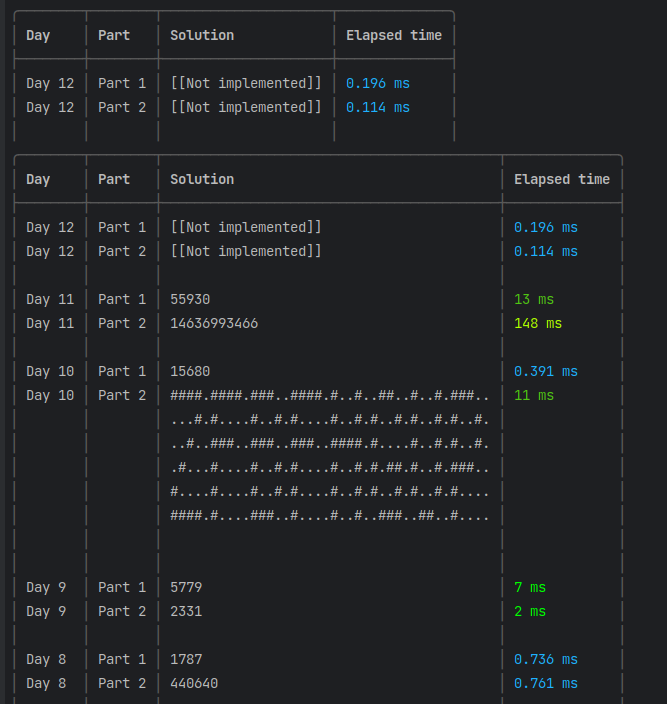Click the 0.736 ms elapsed time
667x704 pixels.
[x=546, y=660]
